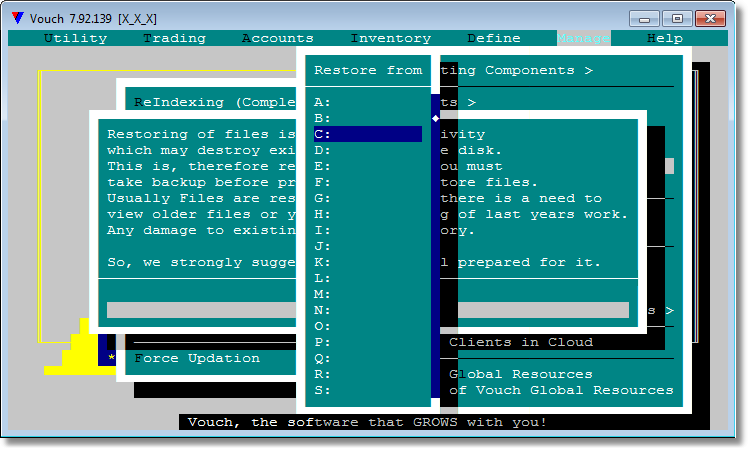This screenshot has width=748, height=450.
Task: Select drive N: in Restore from list
Action: tap(368, 310)
